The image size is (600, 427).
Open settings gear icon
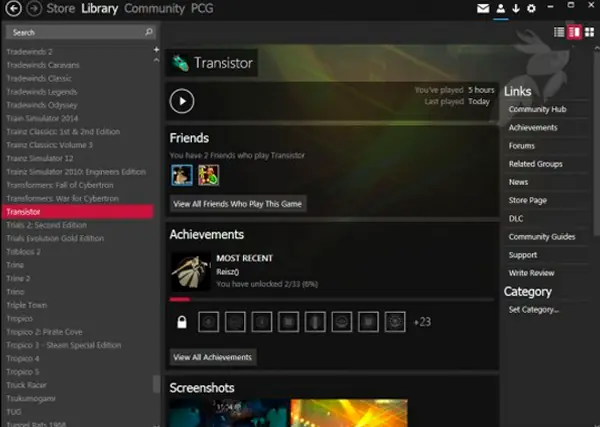click(531, 8)
